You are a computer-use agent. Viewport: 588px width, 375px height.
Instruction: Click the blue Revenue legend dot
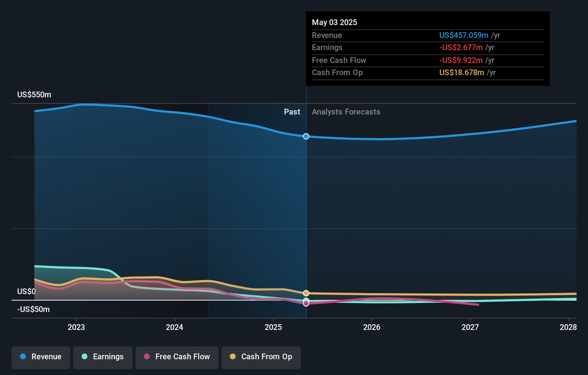pyautogui.click(x=23, y=356)
